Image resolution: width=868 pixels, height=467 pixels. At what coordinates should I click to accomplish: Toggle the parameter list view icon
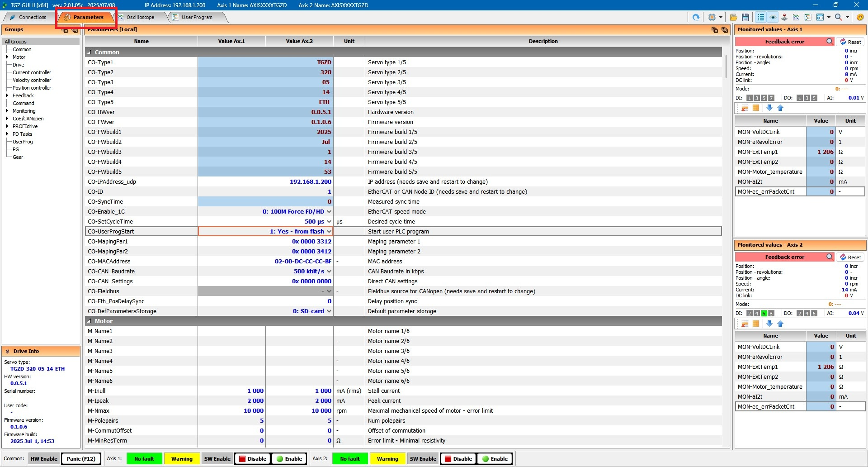[761, 17]
